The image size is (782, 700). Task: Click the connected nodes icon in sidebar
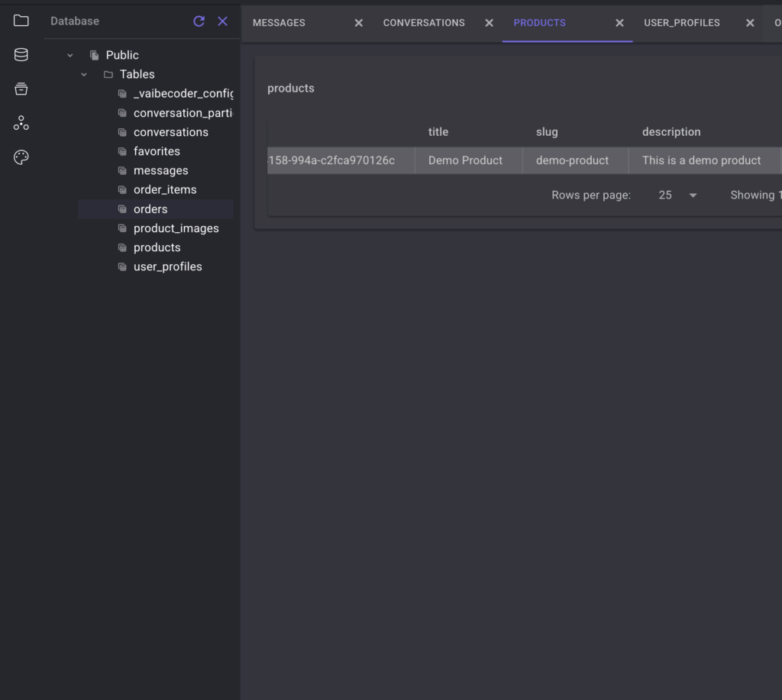pos(21,123)
